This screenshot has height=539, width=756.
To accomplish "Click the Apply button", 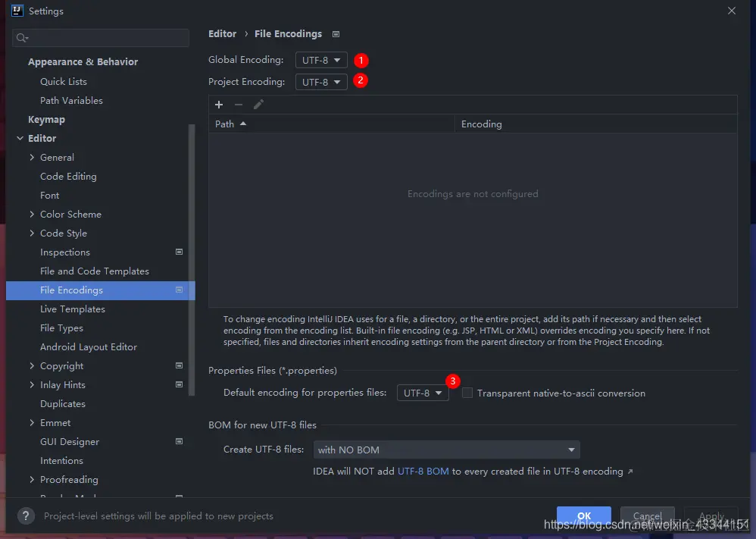I will 711,515.
